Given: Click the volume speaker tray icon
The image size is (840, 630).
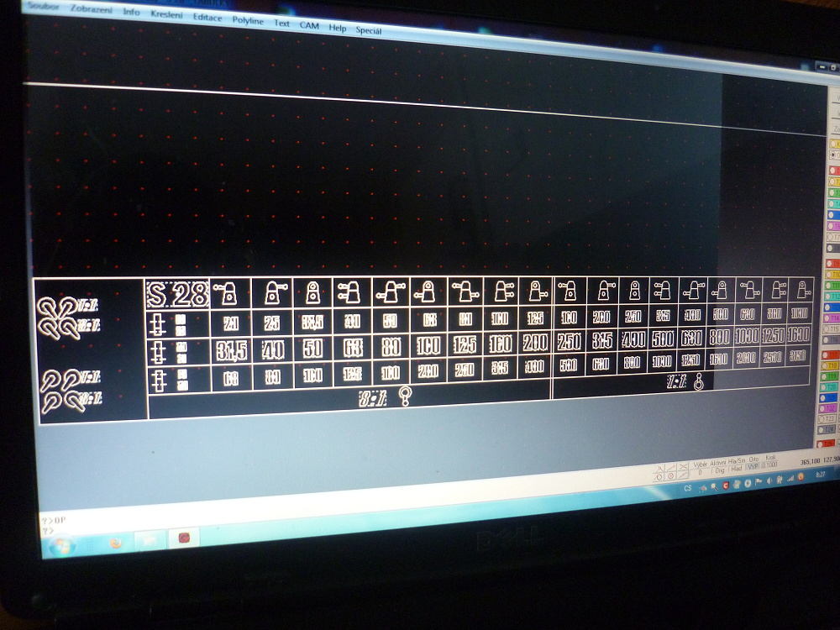Looking at the screenshot, I should click(769, 480).
